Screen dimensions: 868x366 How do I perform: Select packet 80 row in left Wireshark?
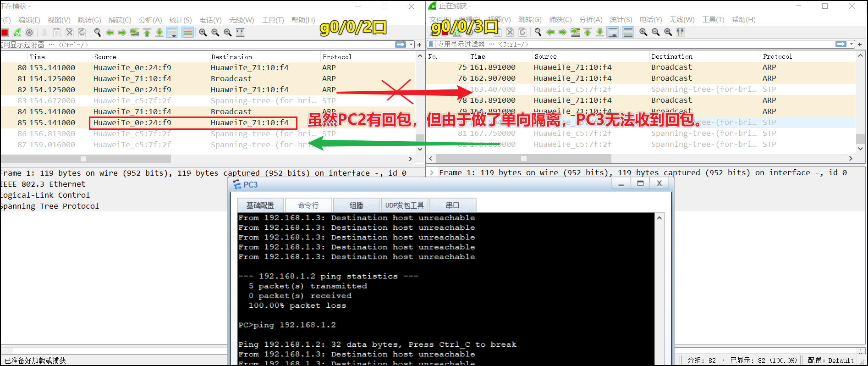(x=208, y=67)
